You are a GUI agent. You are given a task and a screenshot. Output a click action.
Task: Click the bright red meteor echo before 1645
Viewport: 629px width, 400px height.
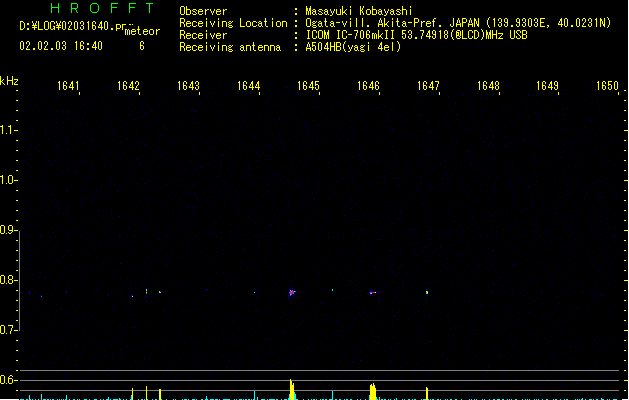pyautogui.click(x=292, y=292)
